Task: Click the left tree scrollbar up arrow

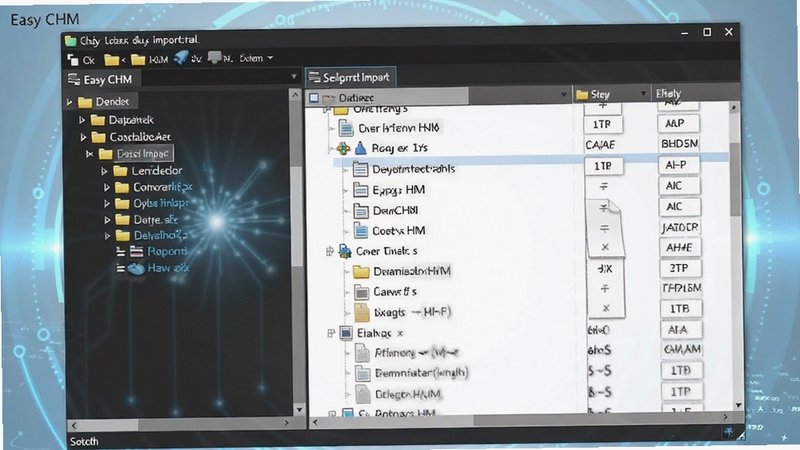Action: click(x=295, y=95)
